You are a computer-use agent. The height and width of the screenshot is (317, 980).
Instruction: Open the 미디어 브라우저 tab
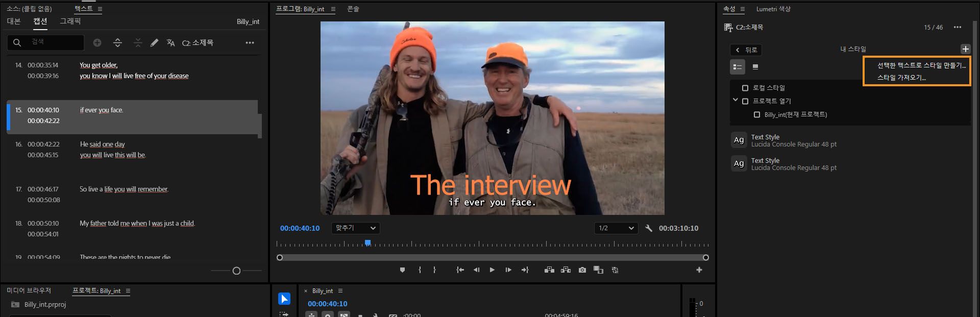29,290
